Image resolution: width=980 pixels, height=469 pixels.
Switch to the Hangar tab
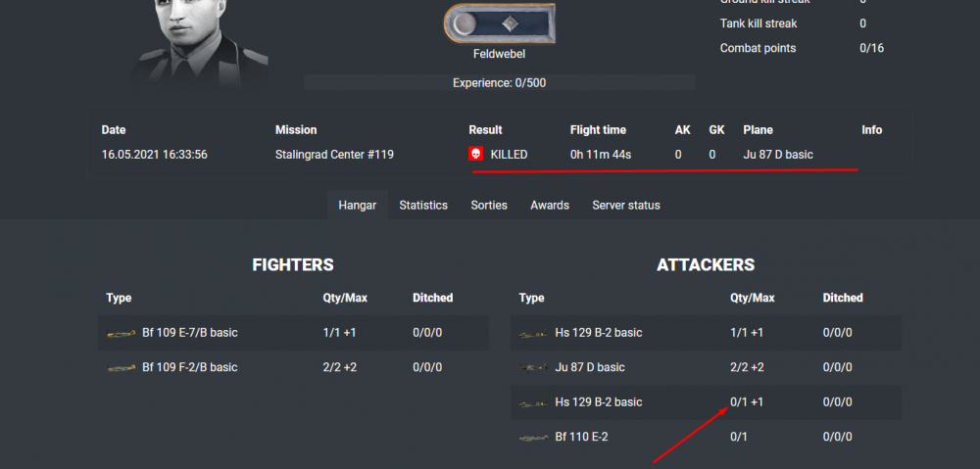(357, 206)
